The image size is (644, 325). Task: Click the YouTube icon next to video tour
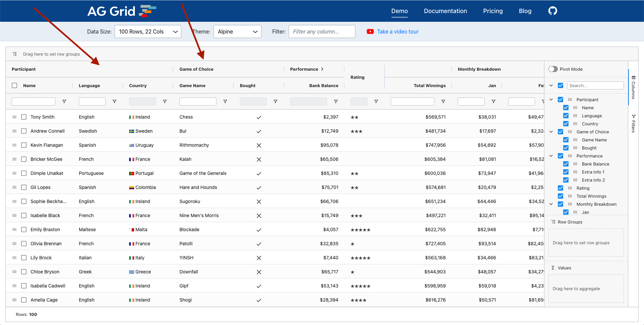[370, 31]
